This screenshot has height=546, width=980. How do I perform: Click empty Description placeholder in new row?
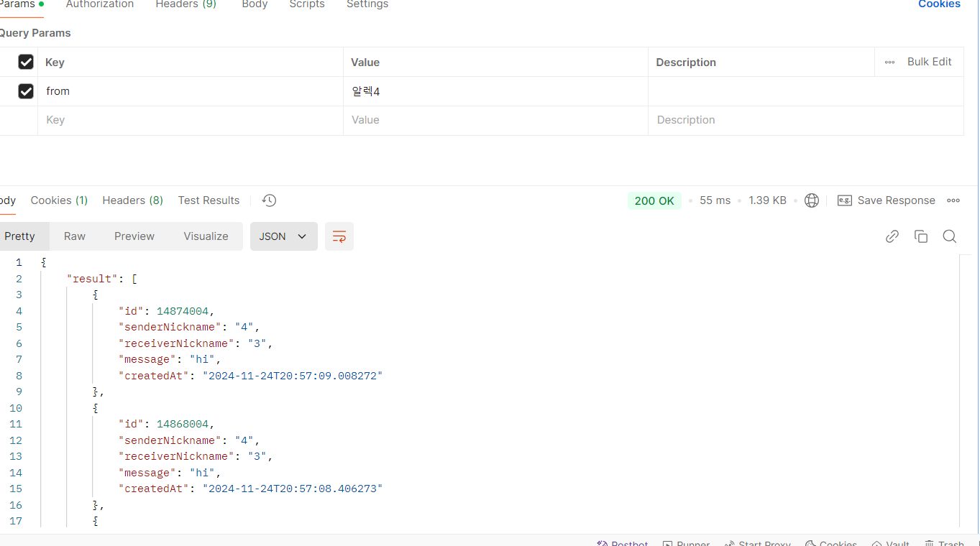(x=806, y=120)
